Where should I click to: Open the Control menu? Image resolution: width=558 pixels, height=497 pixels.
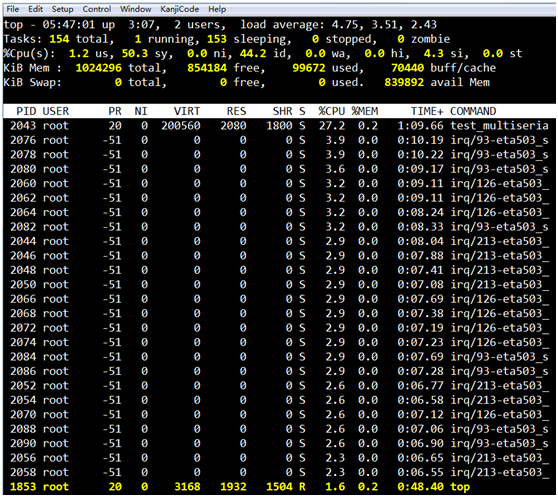[97, 9]
